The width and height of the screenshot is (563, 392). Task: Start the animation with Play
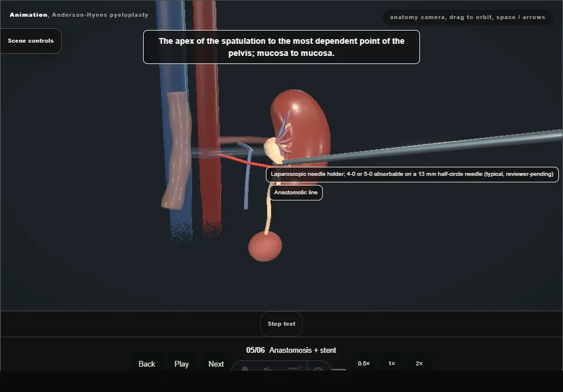(181, 364)
